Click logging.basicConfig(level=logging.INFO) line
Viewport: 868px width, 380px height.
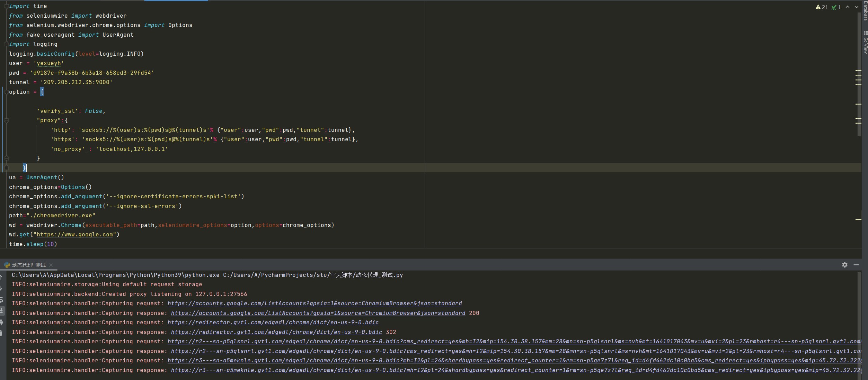[76, 54]
